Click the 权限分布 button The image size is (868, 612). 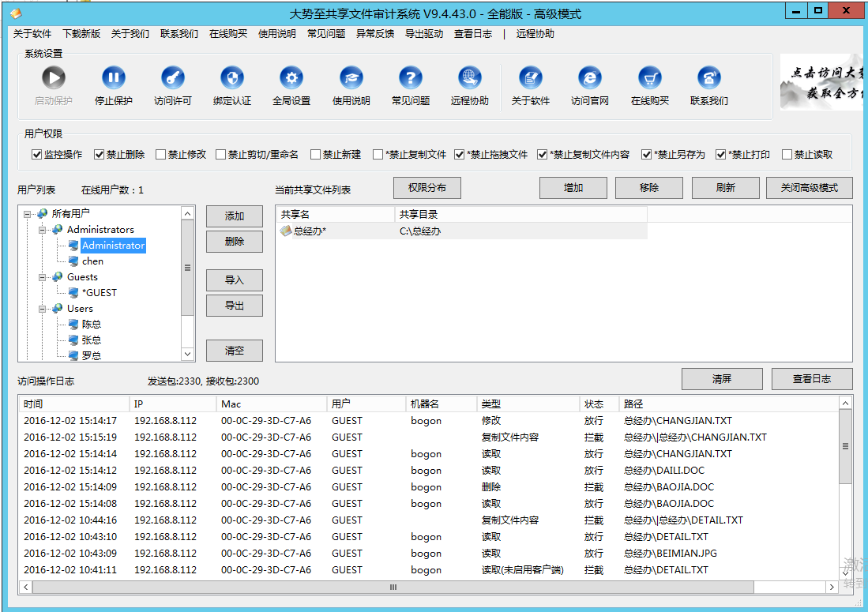(426, 188)
